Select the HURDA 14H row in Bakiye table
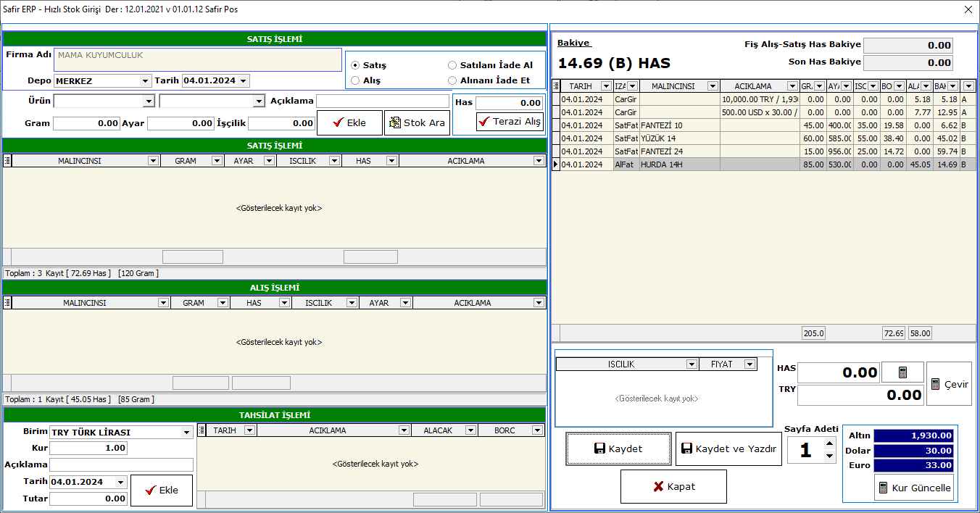The width and height of the screenshot is (980, 513). [x=764, y=164]
